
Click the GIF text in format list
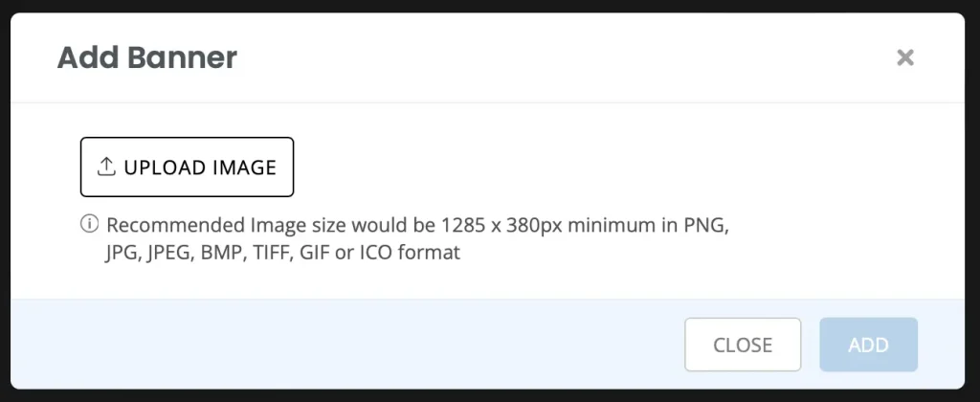[316, 254]
